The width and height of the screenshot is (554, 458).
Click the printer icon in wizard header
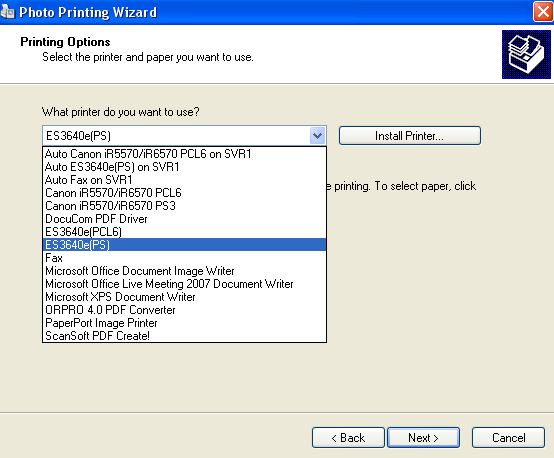coord(526,54)
